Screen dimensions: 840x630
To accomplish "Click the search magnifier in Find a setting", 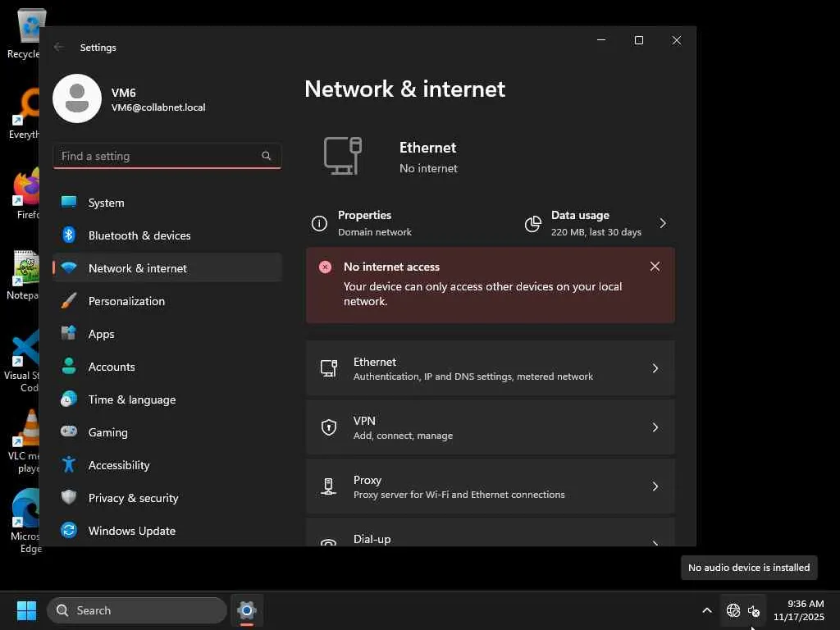I will pyautogui.click(x=267, y=156).
